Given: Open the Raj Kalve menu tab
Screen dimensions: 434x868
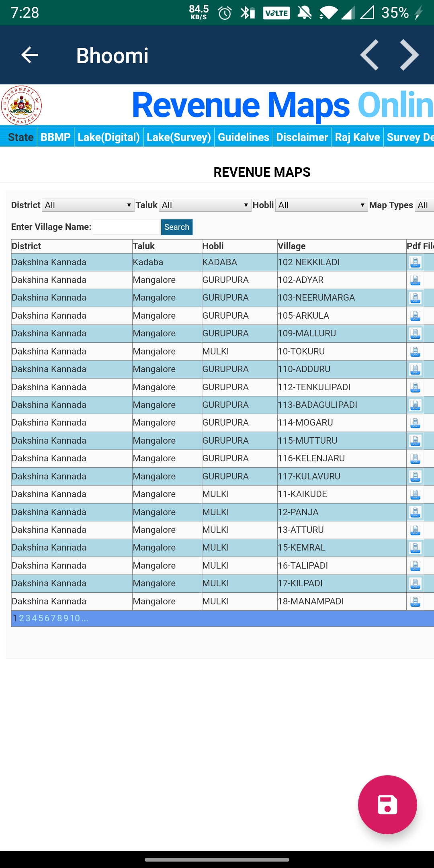Looking at the screenshot, I should pyautogui.click(x=358, y=137).
